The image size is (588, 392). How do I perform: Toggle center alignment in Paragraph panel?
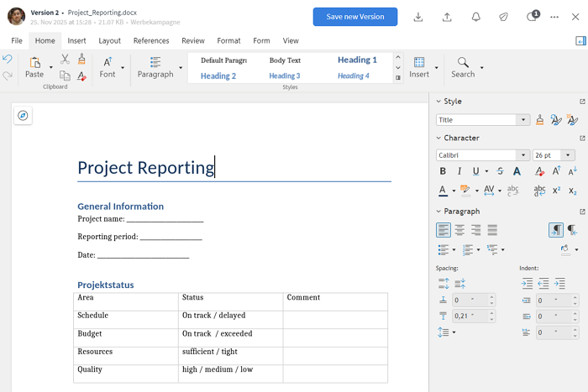coord(459,230)
